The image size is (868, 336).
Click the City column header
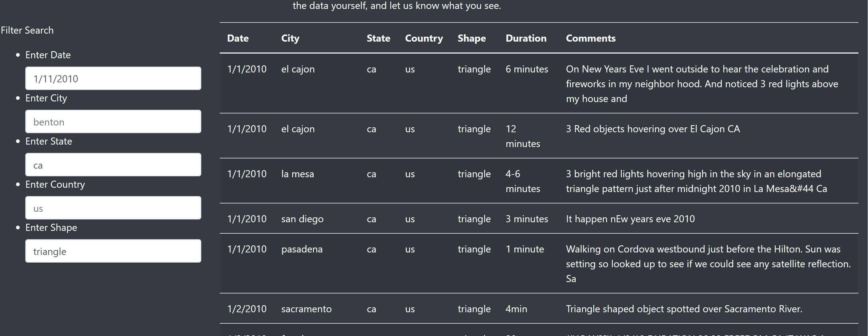(x=290, y=38)
